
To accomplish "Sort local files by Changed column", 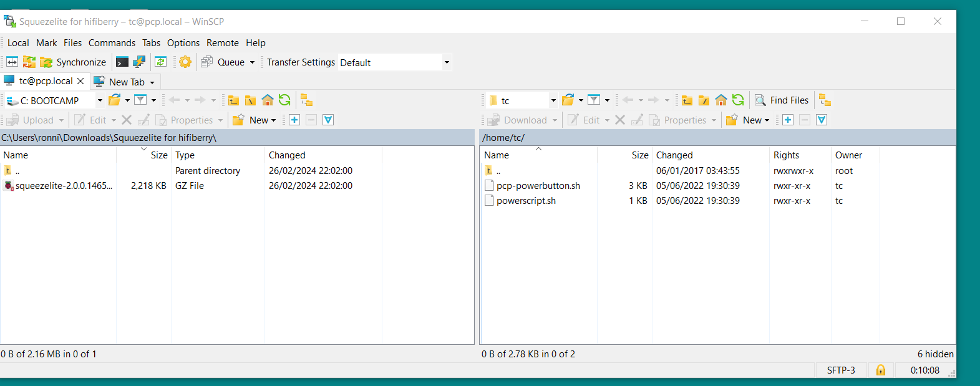I will point(287,155).
